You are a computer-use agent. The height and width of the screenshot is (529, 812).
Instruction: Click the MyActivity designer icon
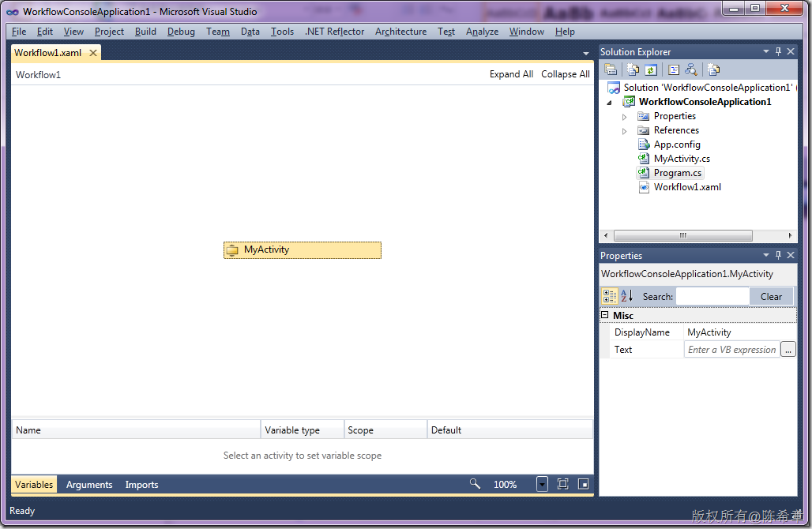[x=232, y=250]
